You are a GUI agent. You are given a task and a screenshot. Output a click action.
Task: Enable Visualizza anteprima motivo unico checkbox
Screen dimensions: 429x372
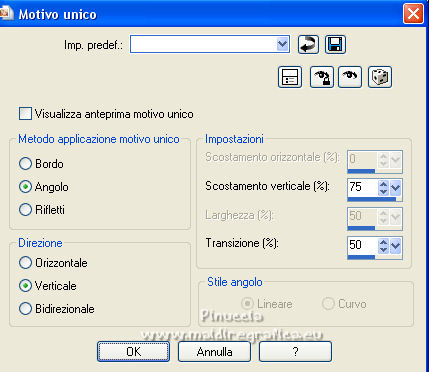(x=25, y=114)
